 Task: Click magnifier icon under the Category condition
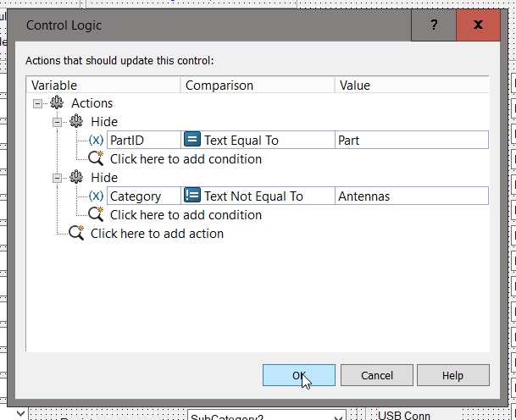pyautogui.click(x=96, y=214)
